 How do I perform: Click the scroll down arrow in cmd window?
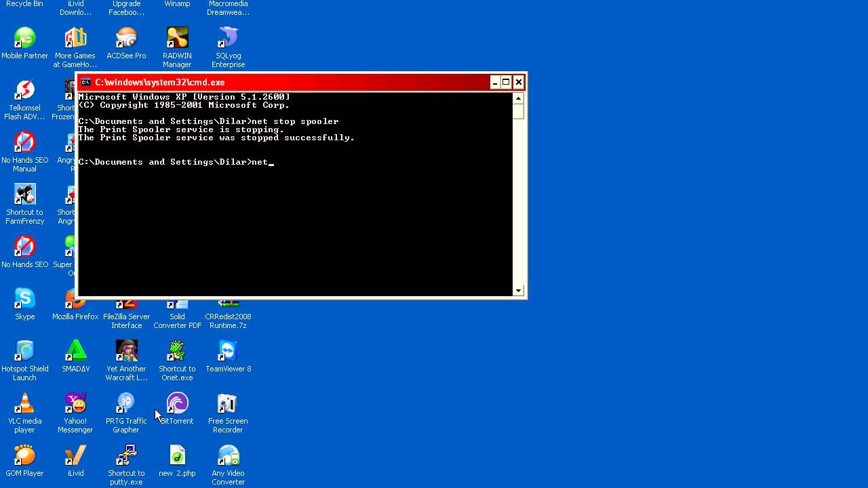coord(519,291)
